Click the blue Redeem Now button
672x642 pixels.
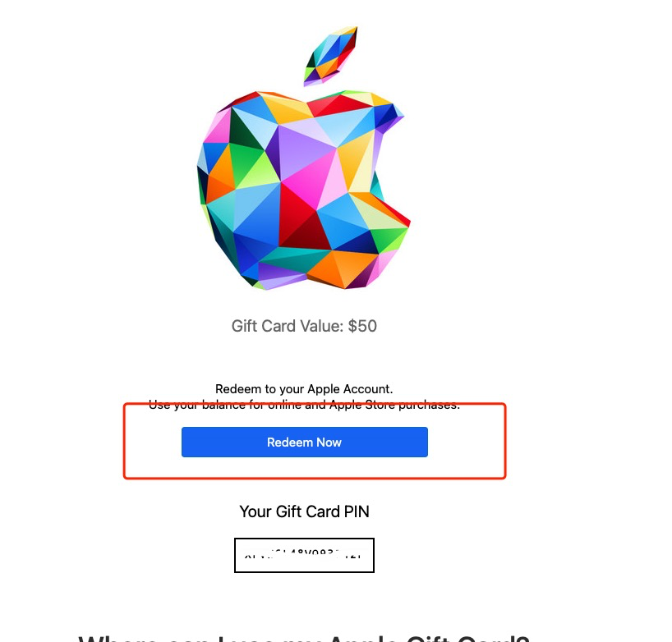pos(304,442)
